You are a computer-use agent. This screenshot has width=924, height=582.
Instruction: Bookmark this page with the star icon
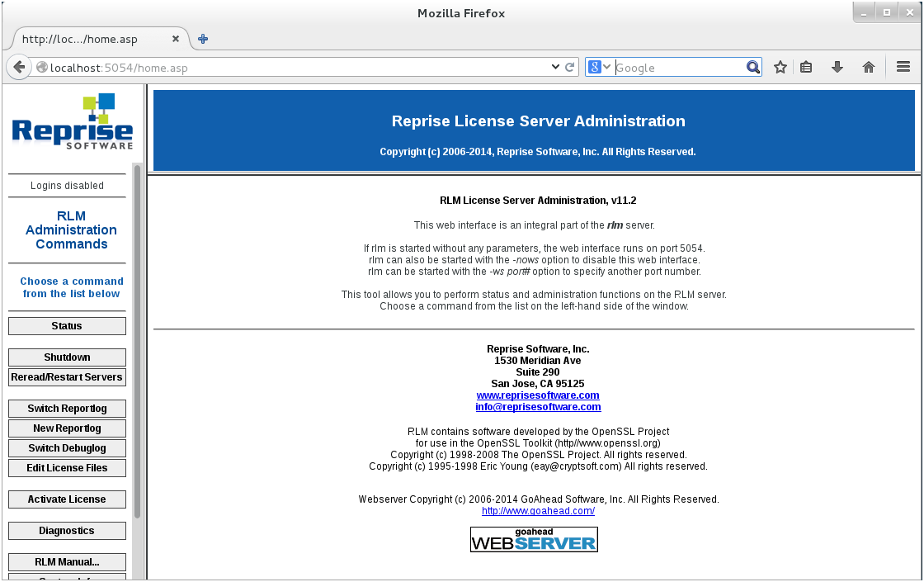coord(780,67)
